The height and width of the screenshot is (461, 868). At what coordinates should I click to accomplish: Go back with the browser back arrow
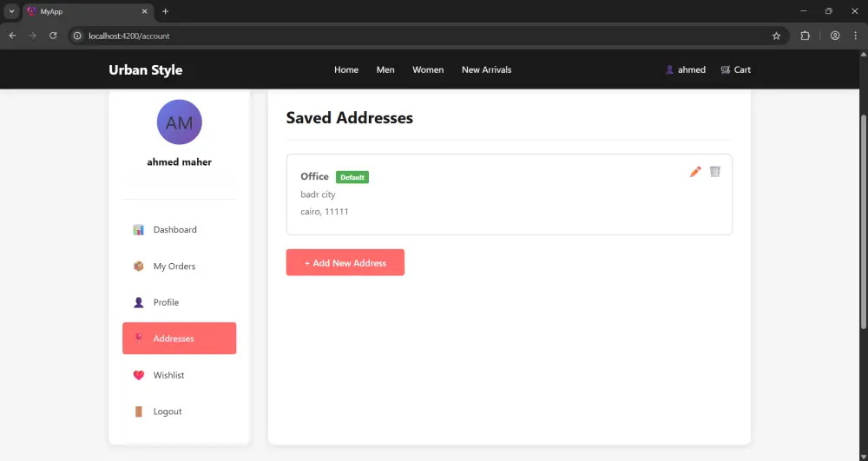click(x=12, y=36)
